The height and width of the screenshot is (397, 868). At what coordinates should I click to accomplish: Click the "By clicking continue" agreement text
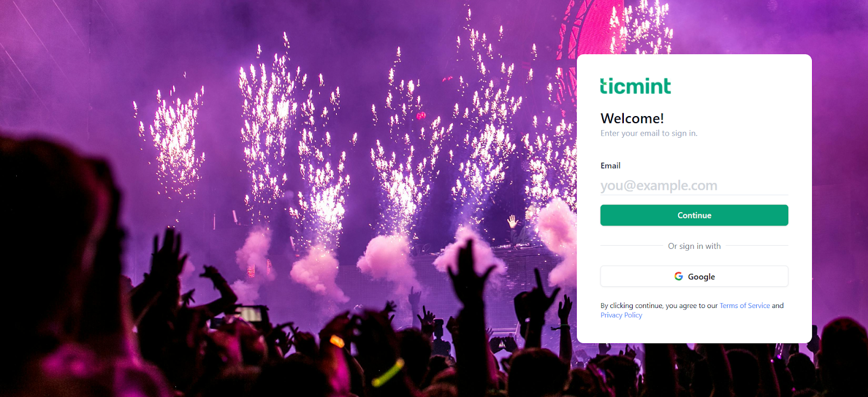pyautogui.click(x=659, y=306)
